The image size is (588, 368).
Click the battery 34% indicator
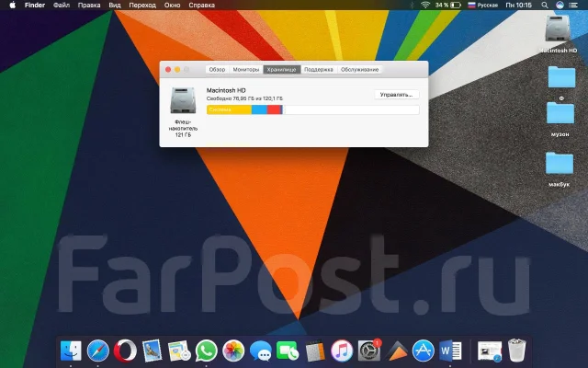click(x=448, y=6)
